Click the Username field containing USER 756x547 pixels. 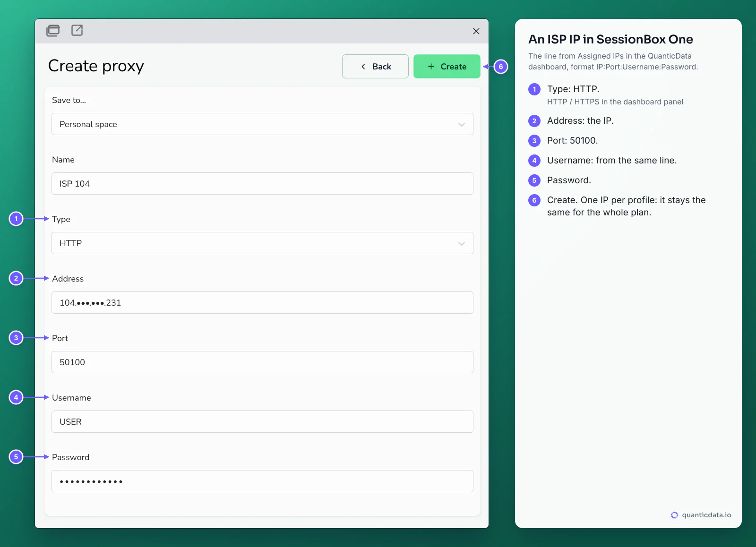pos(262,421)
